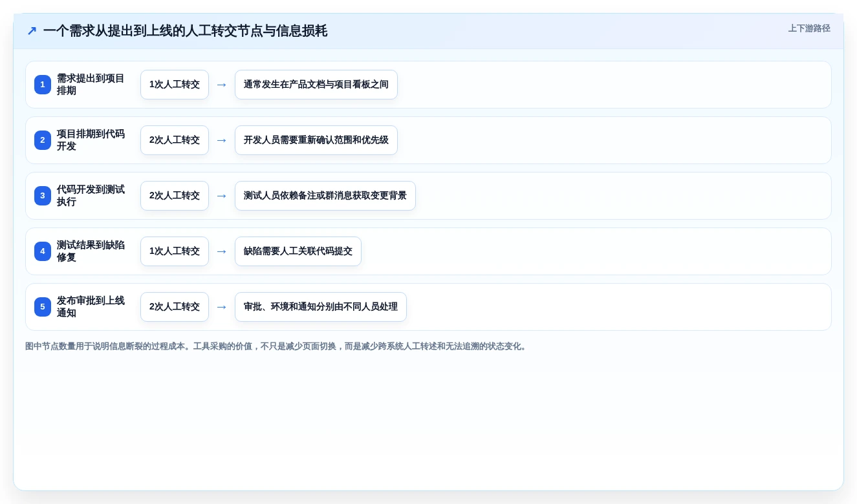This screenshot has height=504, width=857.
Task: Click the step number 3 badge
Action: click(43, 196)
